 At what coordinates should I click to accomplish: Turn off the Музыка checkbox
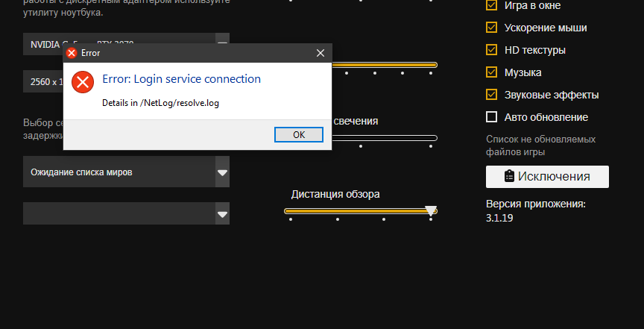pos(491,72)
